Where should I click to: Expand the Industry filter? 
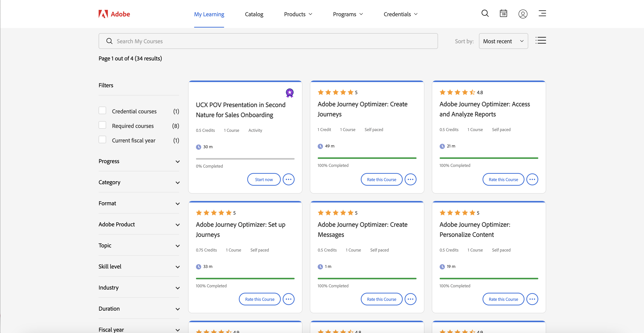pyautogui.click(x=139, y=288)
